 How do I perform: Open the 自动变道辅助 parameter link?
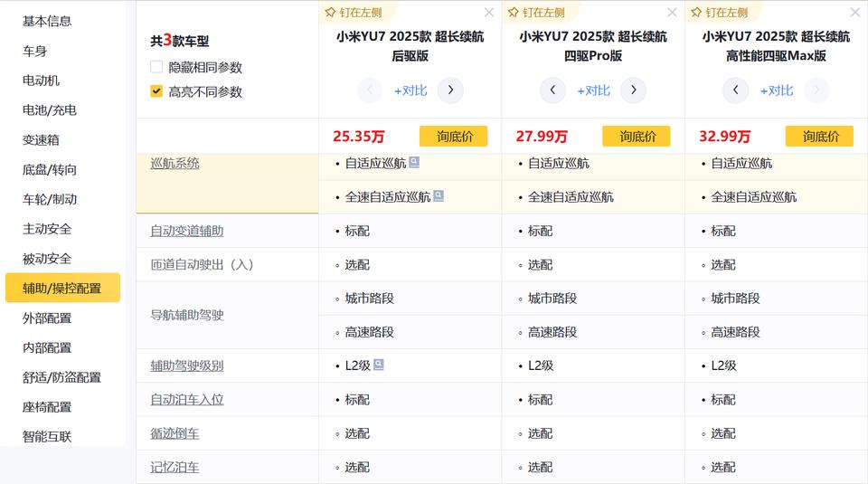187,231
